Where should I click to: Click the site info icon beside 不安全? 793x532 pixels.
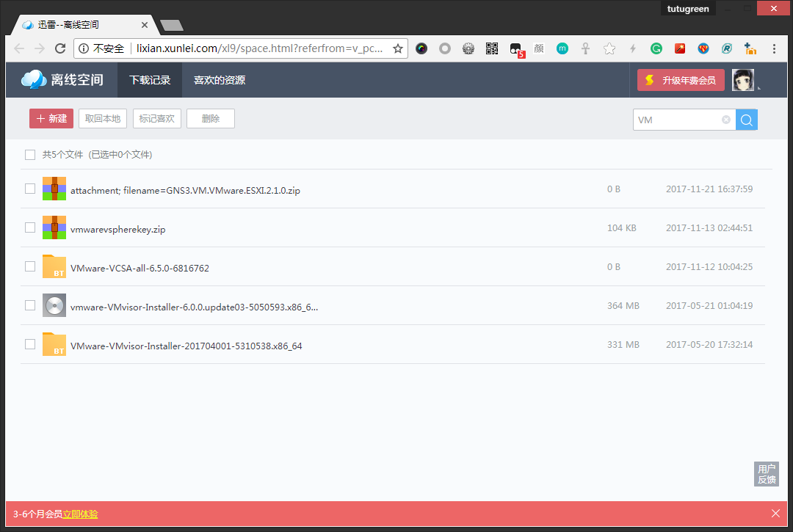pyautogui.click(x=84, y=48)
